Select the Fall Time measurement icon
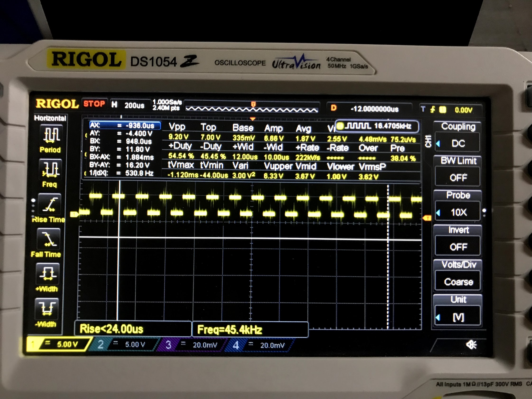 point(49,239)
